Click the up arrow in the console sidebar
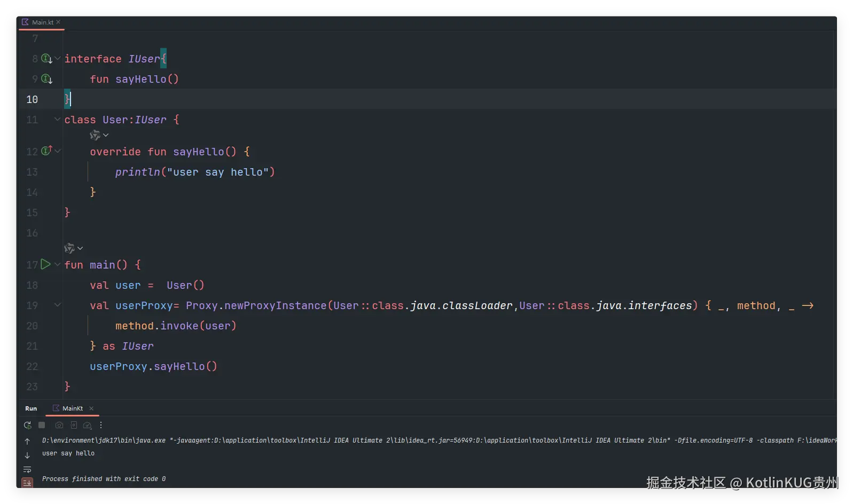The height and width of the screenshot is (504, 853). coord(27,442)
